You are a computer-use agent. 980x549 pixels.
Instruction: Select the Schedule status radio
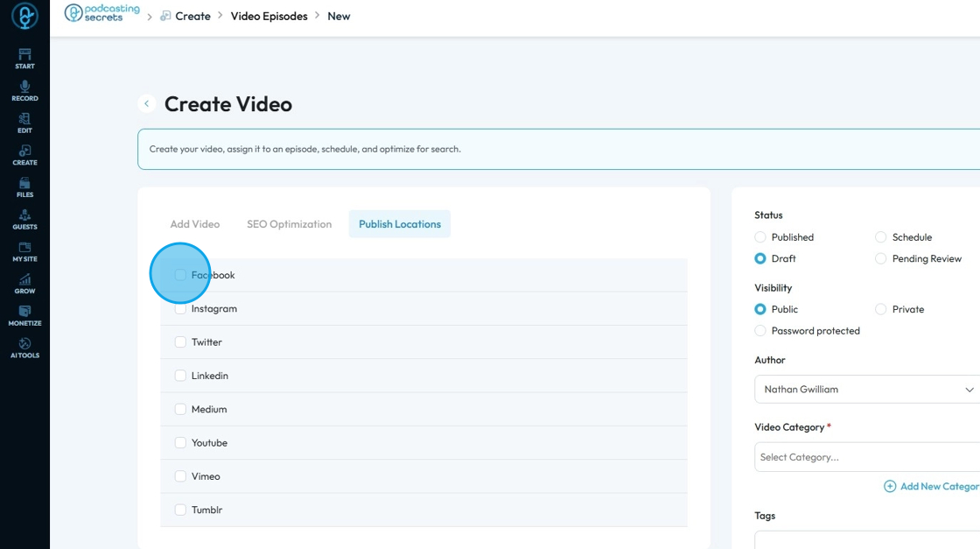point(880,237)
